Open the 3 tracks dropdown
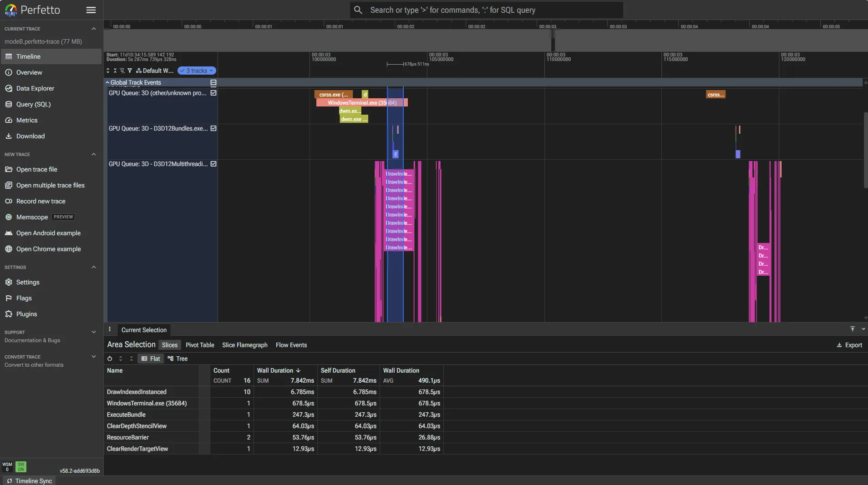Screen dimensions: 868x485 tap(197, 71)
